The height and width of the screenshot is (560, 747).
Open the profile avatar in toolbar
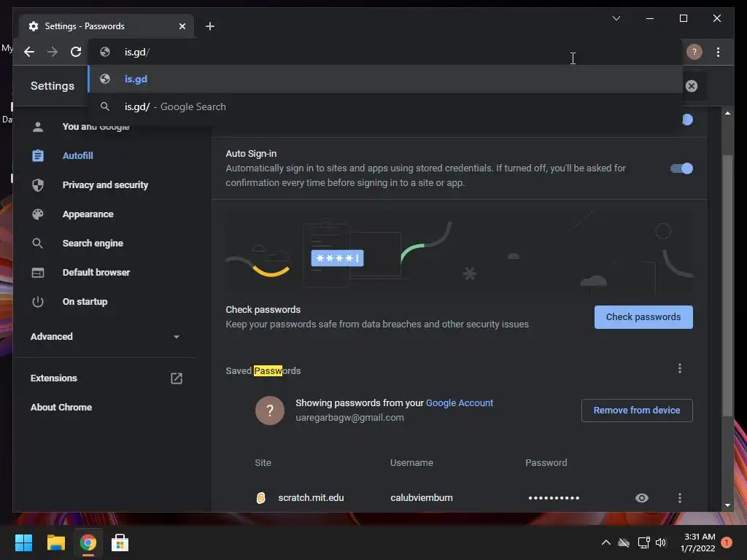pyautogui.click(x=694, y=52)
